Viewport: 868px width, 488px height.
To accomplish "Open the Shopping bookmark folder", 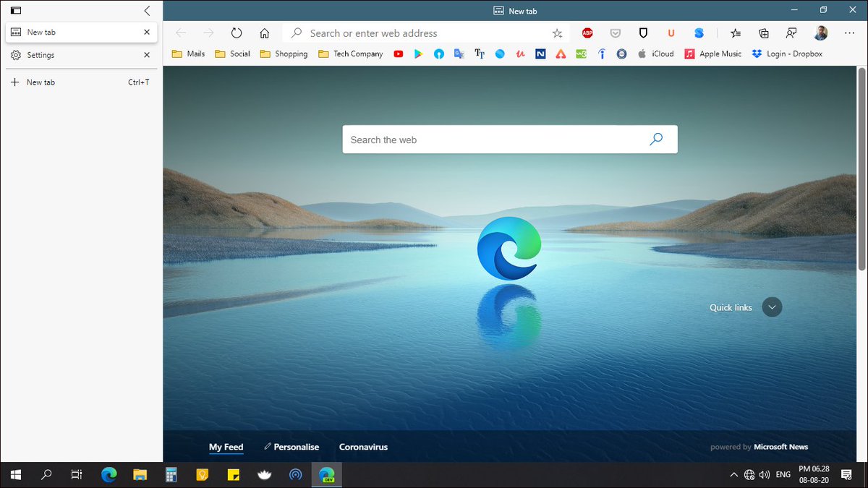I will pyautogui.click(x=284, y=53).
